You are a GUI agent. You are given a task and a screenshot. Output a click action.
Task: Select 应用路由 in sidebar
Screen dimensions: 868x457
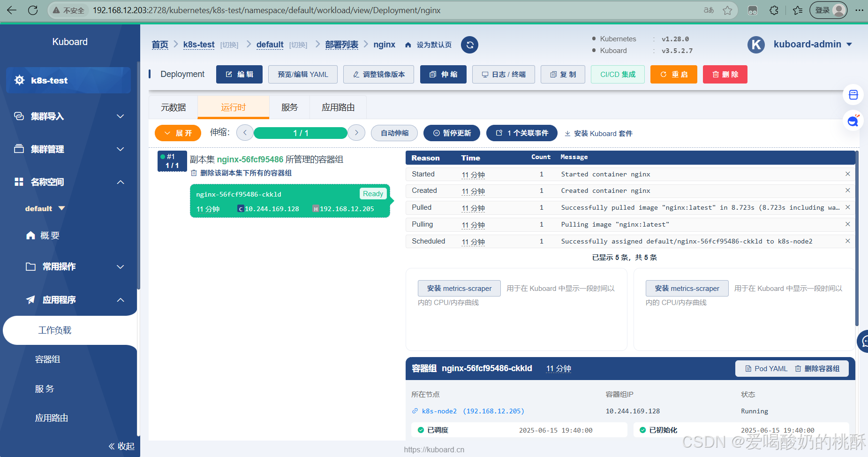[52, 418]
